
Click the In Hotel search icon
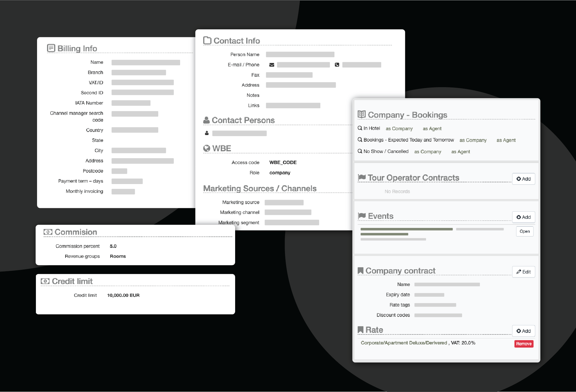coord(360,128)
